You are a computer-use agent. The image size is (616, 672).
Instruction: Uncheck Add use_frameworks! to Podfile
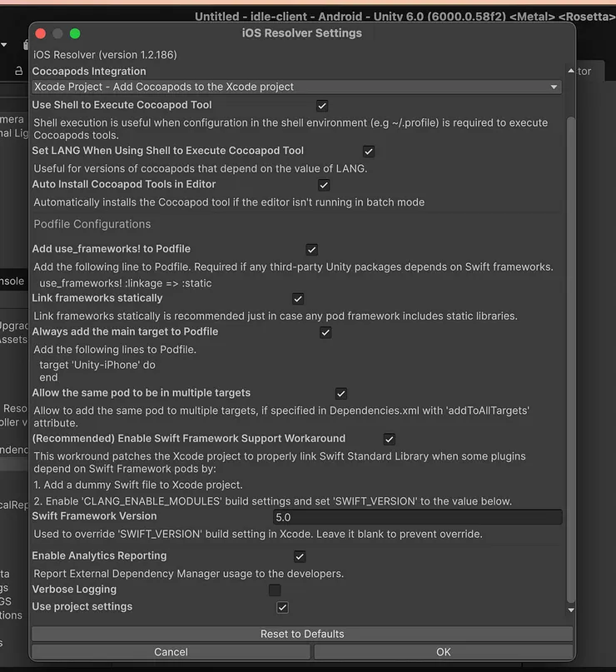[x=312, y=250]
